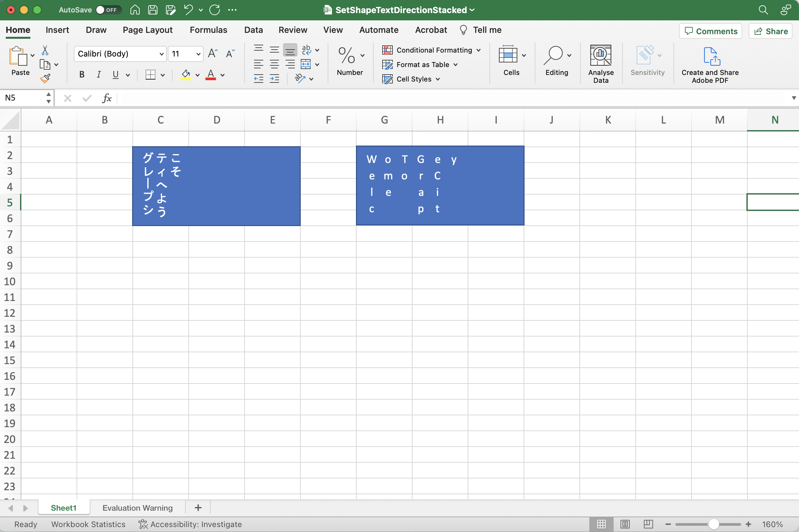Click the Increase Indent icon
The width and height of the screenshot is (799, 532).
274,79
